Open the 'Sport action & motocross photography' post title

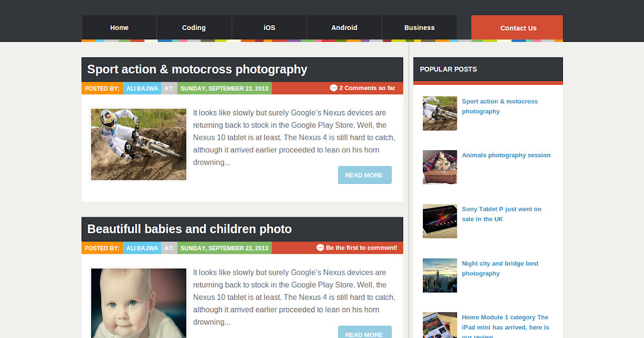click(197, 69)
